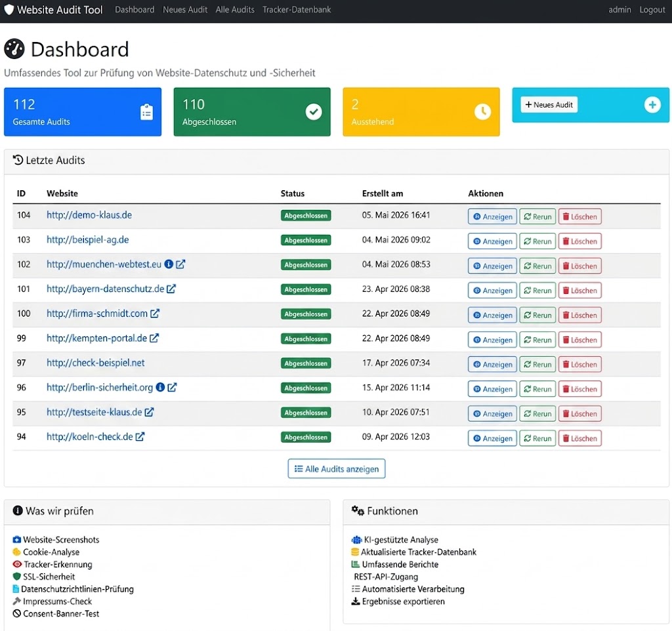The height and width of the screenshot is (631, 672).
Task: Open external link icon beside koeln-check.de
Action: (x=140, y=437)
